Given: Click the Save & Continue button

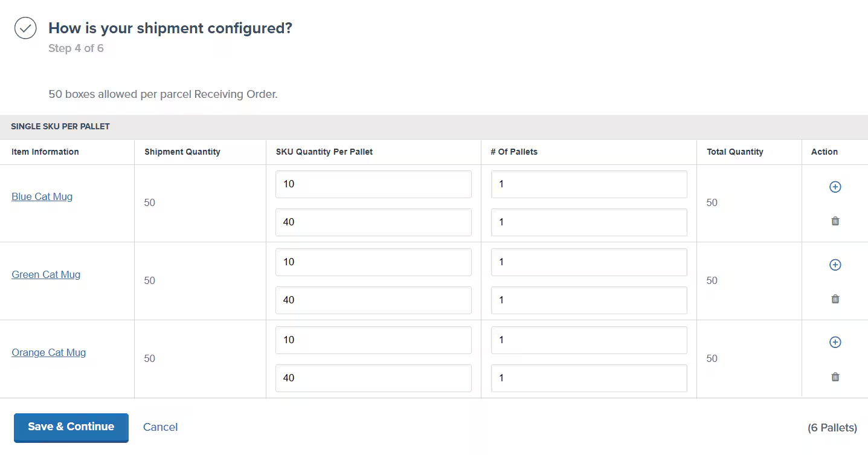Looking at the screenshot, I should [x=71, y=427].
